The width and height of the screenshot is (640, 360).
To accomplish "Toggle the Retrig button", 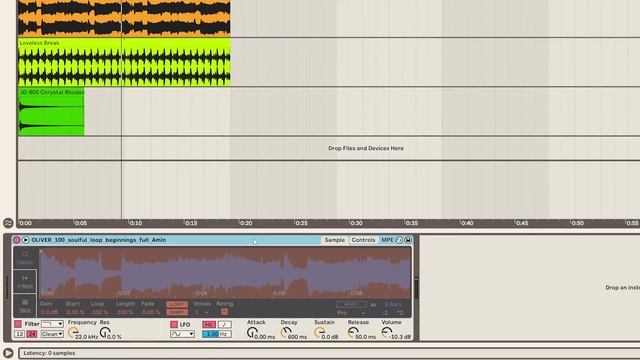I will click(224, 312).
